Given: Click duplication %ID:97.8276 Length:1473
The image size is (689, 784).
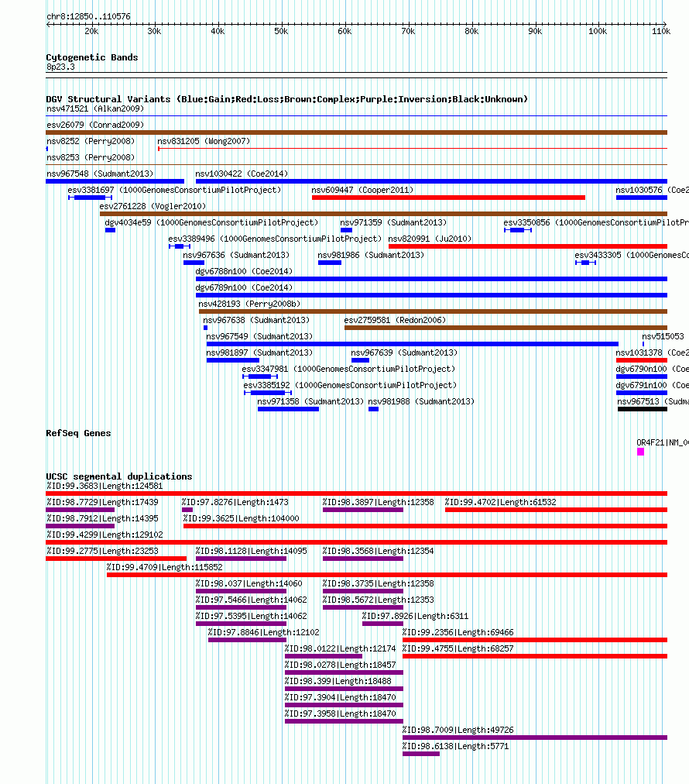Looking at the screenshot, I should tap(235, 502).
